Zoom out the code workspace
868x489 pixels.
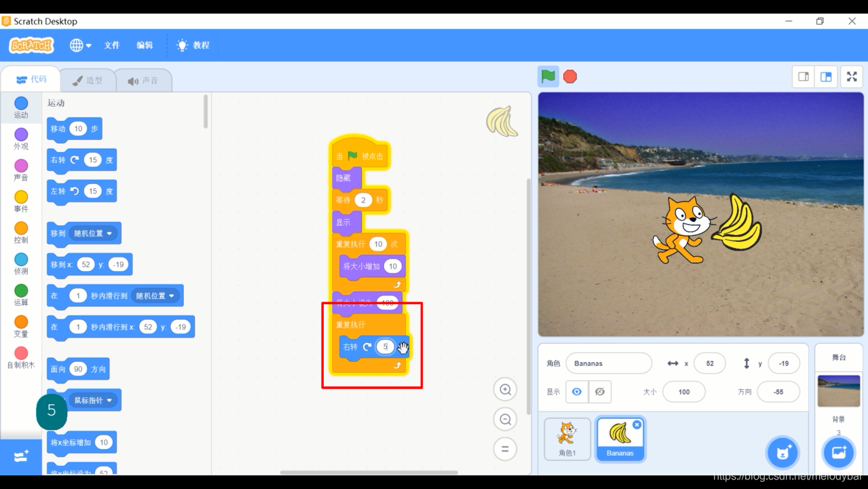pos(505,419)
